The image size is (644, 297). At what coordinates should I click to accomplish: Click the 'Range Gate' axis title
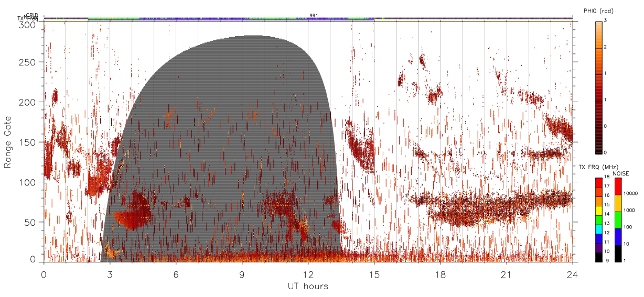pos(8,142)
